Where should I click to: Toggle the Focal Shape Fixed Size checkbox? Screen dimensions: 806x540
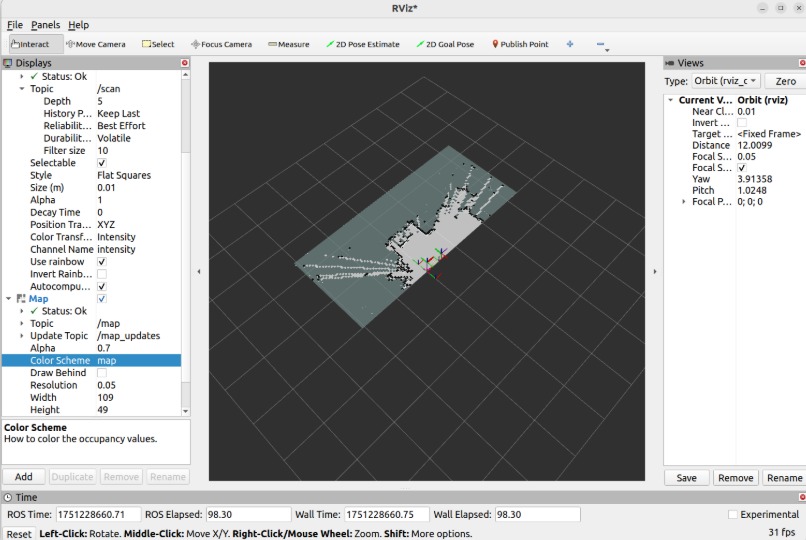click(742, 167)
